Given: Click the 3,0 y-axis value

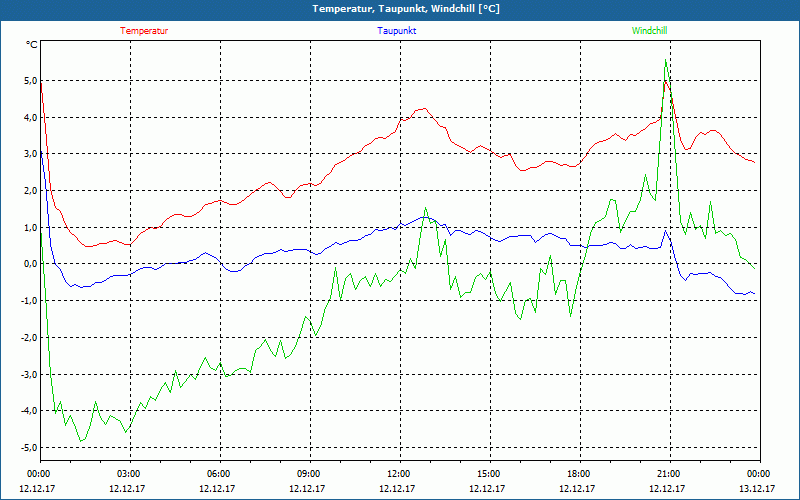Looking at the screenshot, I should [x=30, y=154].
